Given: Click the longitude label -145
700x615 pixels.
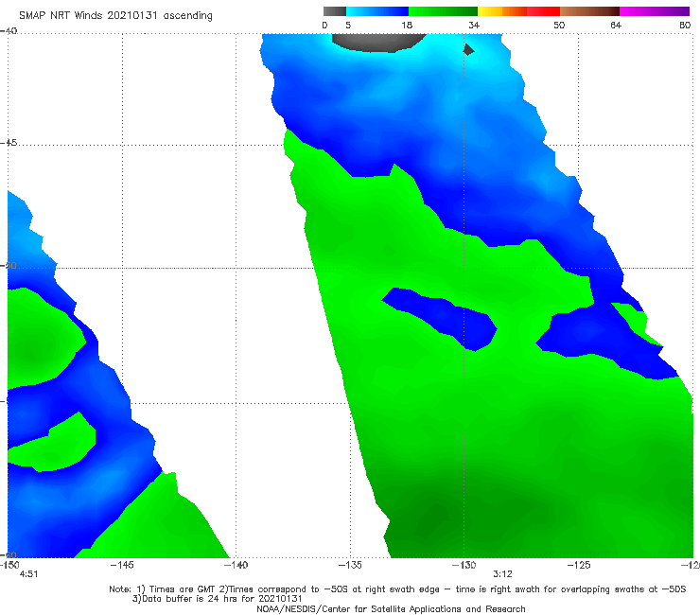Looking at the screenshot, I should 122,565.
